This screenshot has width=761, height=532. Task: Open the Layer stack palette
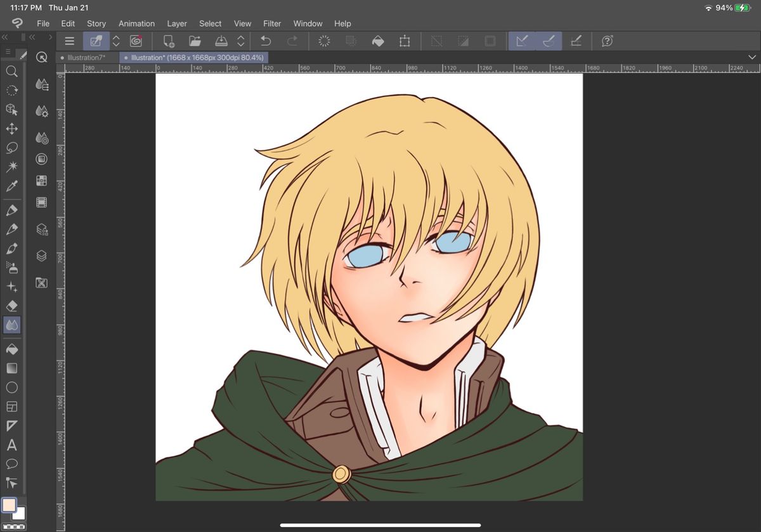point(42,256)
